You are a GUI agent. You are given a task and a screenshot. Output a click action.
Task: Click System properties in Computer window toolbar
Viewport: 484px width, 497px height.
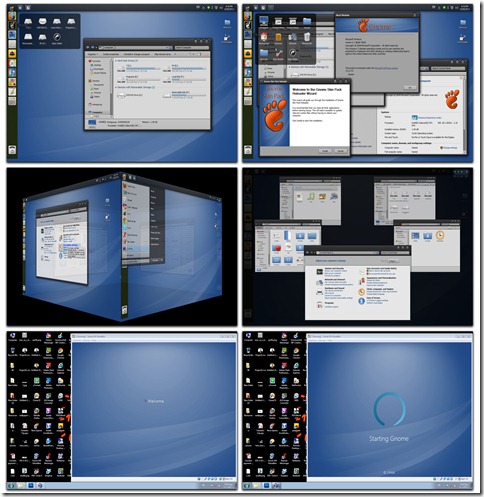pyautogui.click(x=111, y=54)
